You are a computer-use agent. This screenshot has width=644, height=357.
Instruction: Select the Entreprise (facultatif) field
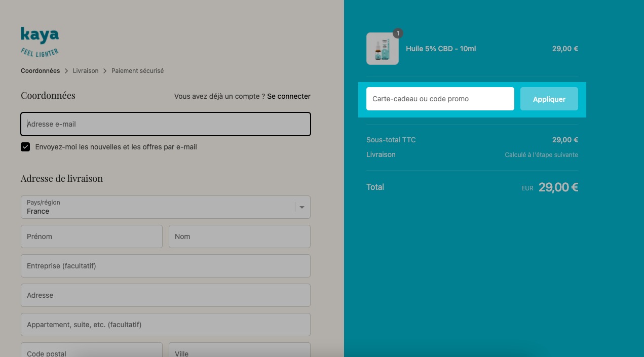point(166,266)
